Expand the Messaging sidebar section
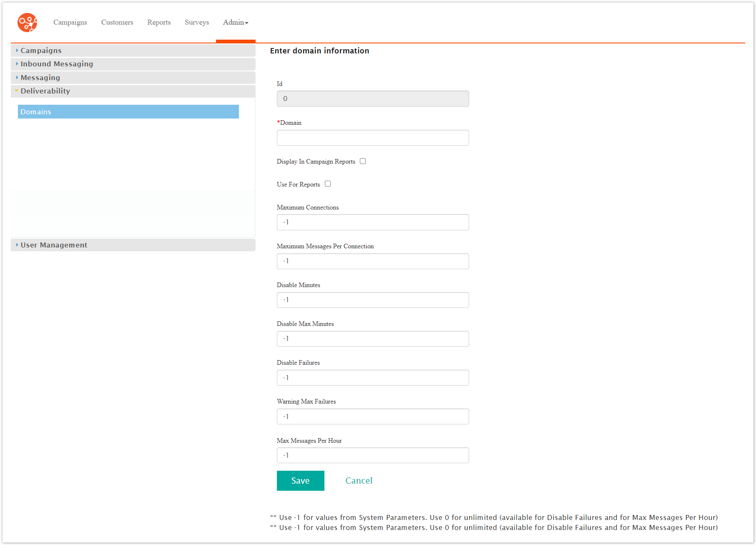The image size is (756, 545). tap(40, 78)
